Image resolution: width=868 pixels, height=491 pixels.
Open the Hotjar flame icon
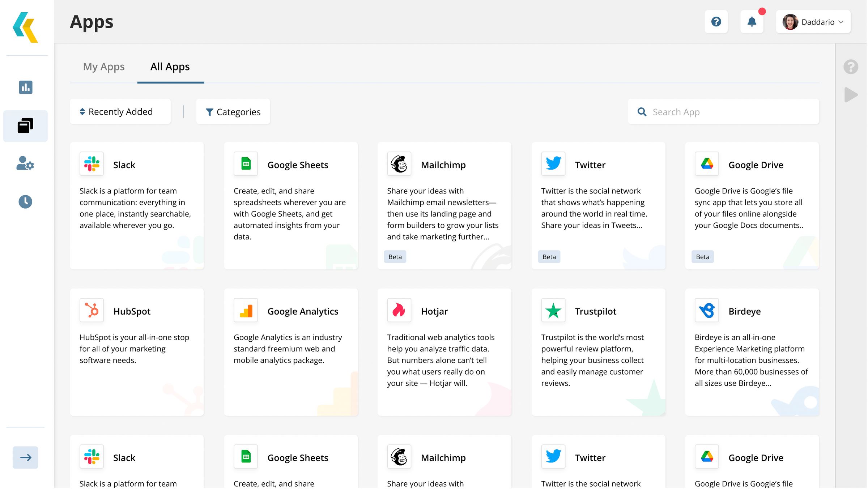(399, 310)
